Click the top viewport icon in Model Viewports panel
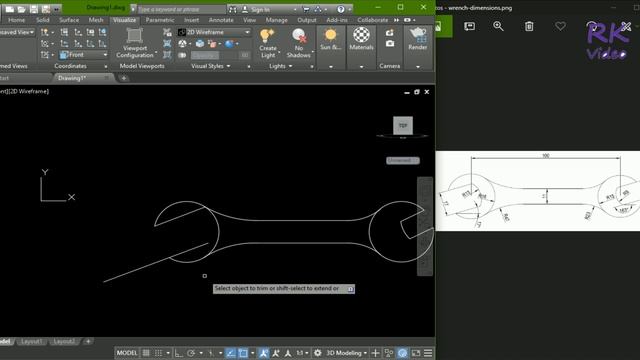Screen dimensions: 640x360 pos(167,32)
